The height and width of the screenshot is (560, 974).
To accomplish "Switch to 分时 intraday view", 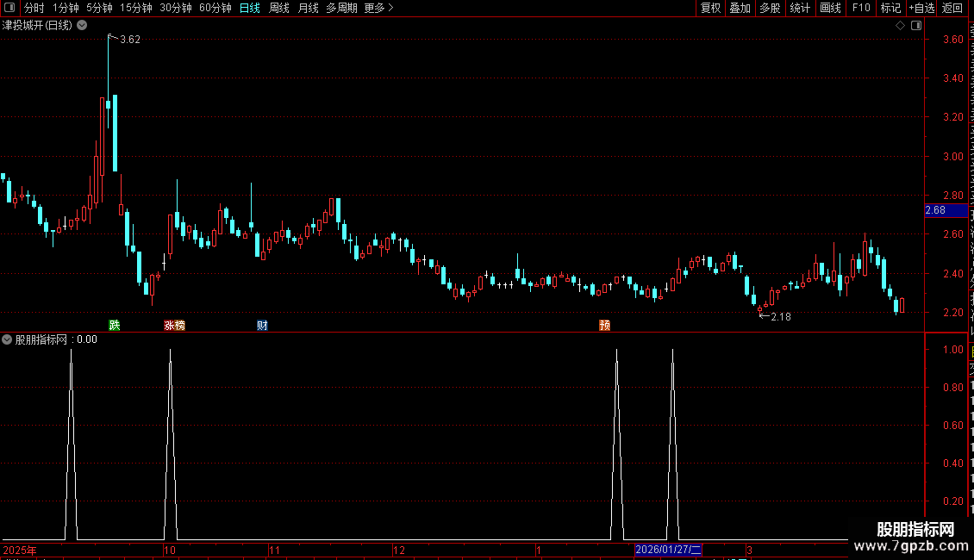I will [x=34, y=8].
